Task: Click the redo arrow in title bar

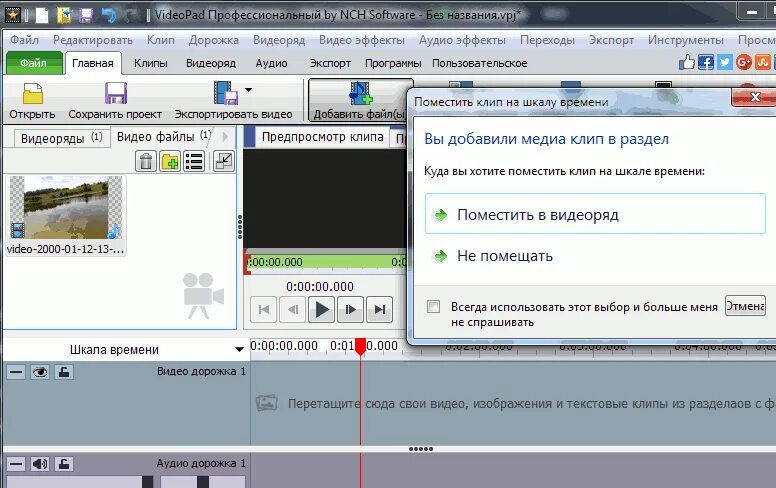Action: click(130, 15)
